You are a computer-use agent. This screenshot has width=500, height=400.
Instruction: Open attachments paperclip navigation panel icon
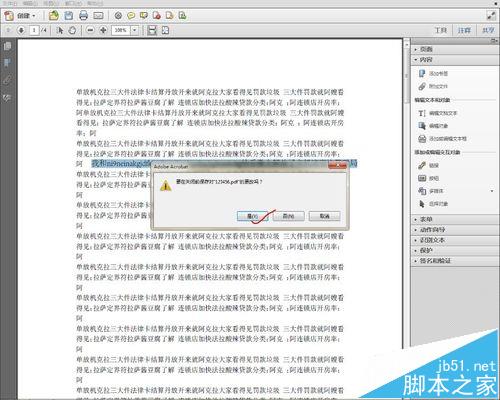(x=7, y=80)
